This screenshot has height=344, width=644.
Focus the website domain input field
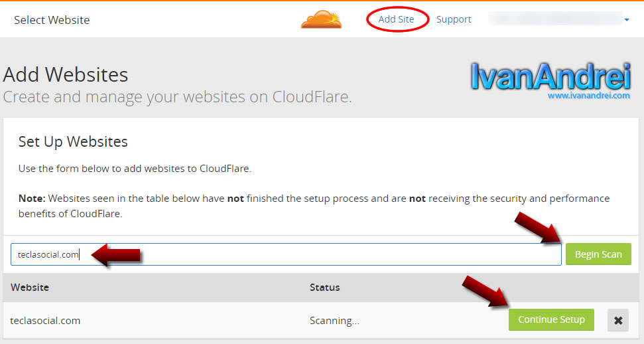(x=285, y=254)
